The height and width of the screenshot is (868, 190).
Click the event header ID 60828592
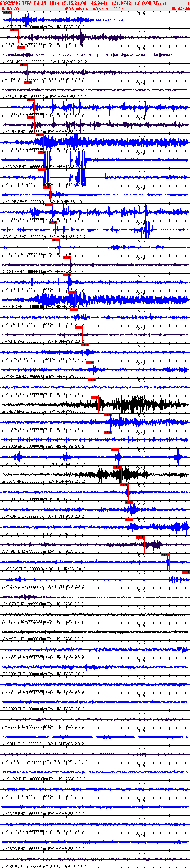[x=11, y=3]
